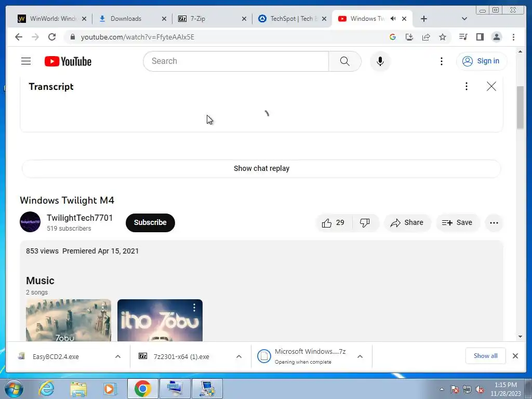
Task: Save video to playlist
Action: click(x=457, y=222)
